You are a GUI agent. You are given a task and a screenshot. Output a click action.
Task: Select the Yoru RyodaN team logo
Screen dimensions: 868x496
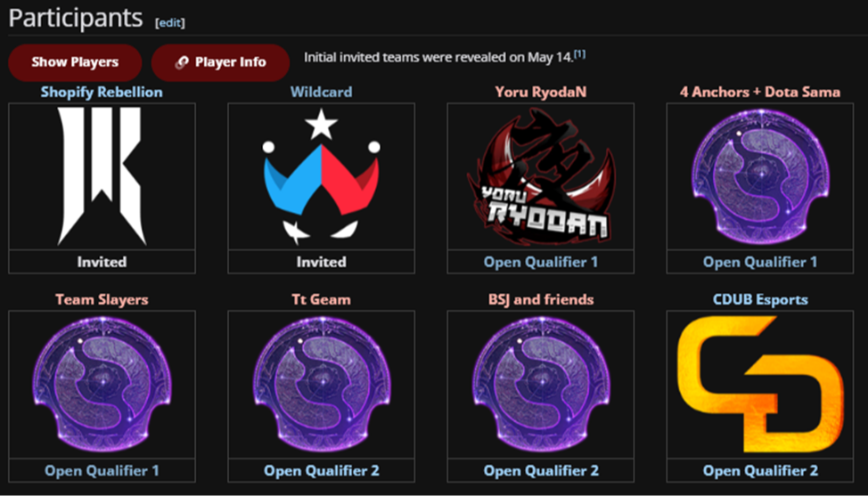541,176
